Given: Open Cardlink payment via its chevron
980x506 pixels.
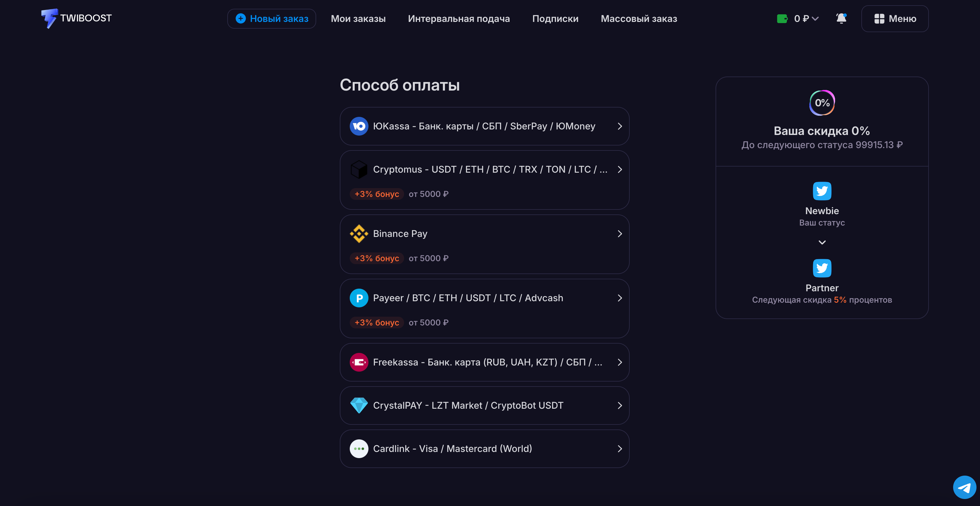Looking at the screenshot, I should [620, 448].
